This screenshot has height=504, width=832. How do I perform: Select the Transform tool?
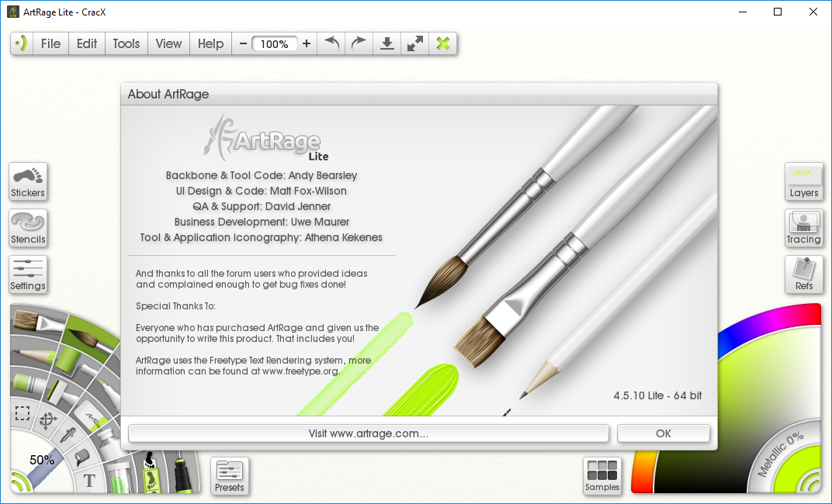pyautogui.click(x=48, y=421)
